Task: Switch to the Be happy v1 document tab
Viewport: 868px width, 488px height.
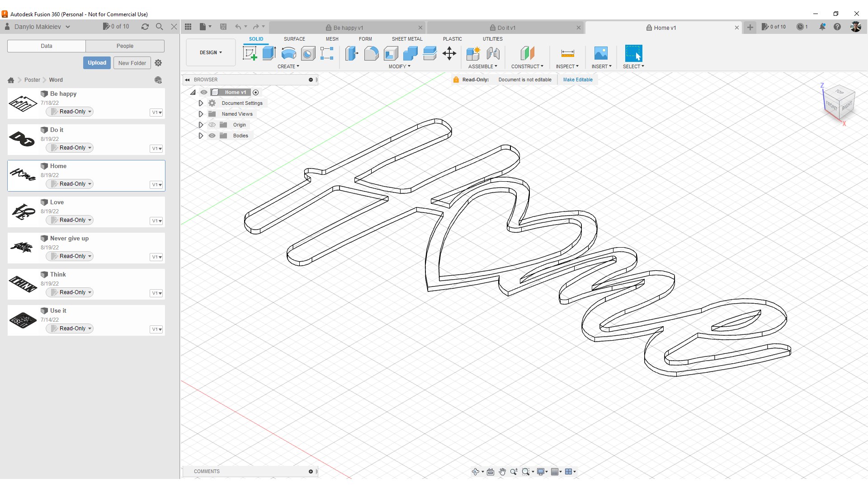Action: point(348,28)
